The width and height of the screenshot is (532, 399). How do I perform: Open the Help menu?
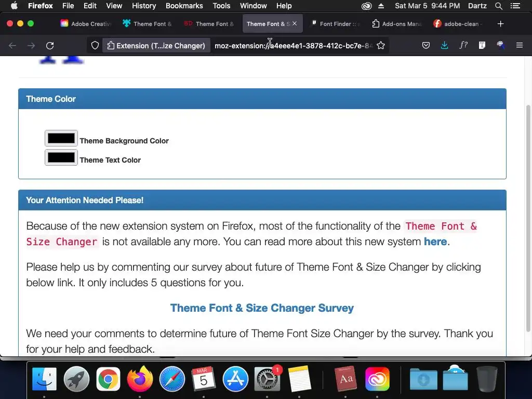click(x=284, y=6)
